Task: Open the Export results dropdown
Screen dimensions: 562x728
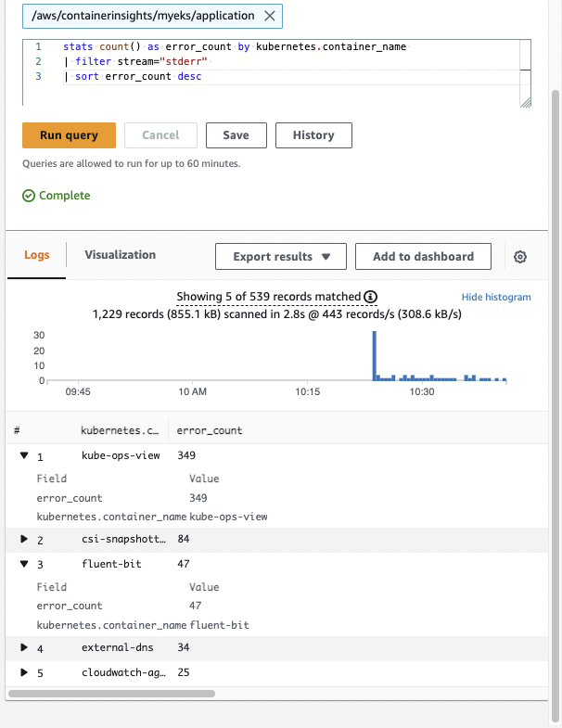Action: click(281, 256)
